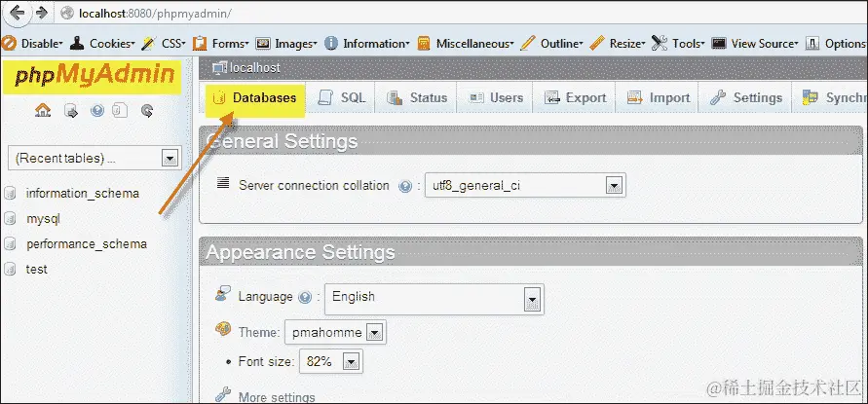Open the View Source toolbar menu
Viewport: 868px width, 404px height.
[755, 43]
